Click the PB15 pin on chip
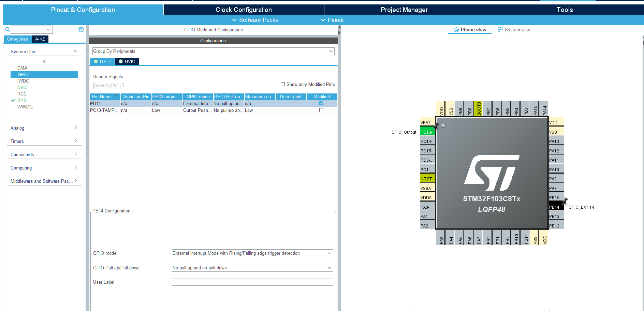The image size is (644, 311). pyautogui.click(x=556, y=197)
